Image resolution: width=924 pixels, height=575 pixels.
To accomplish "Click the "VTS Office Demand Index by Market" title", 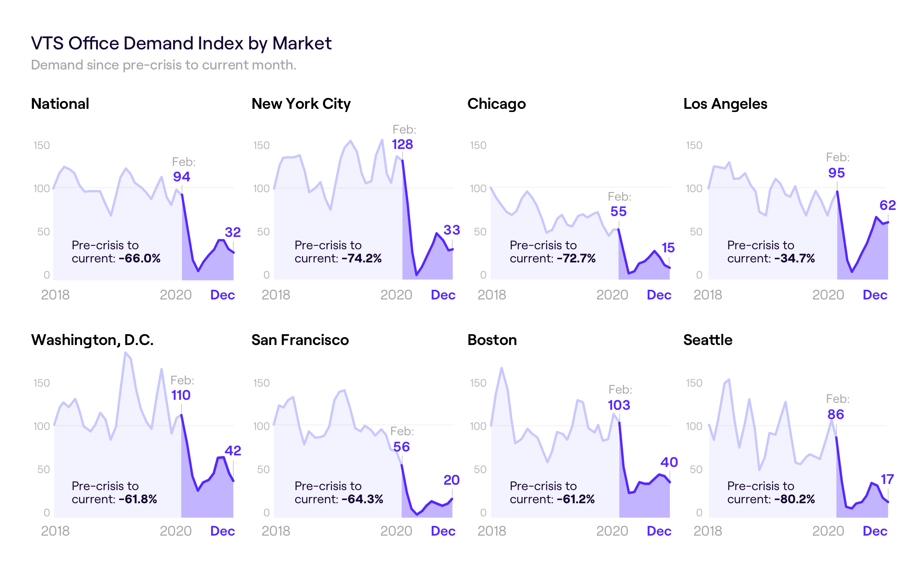I will 181,43.
